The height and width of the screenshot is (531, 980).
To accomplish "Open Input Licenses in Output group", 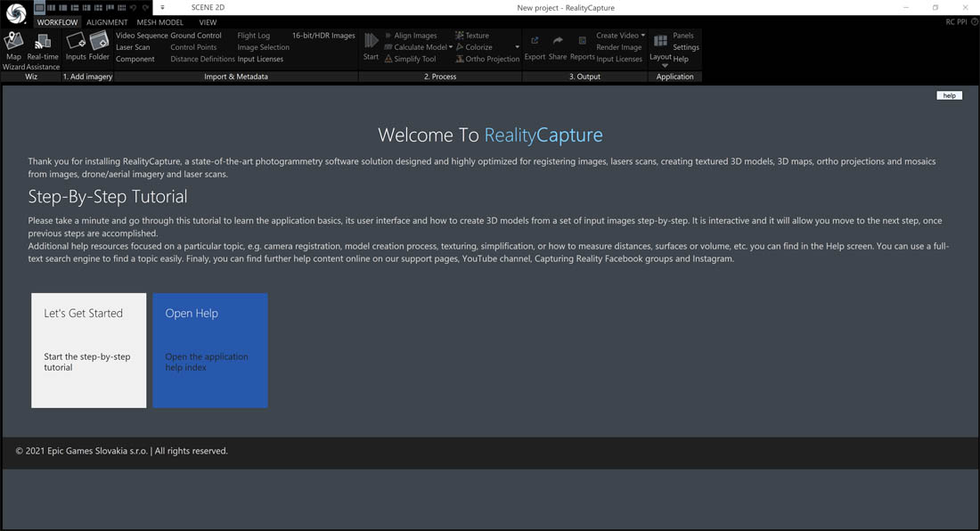I will click(619, 59).
